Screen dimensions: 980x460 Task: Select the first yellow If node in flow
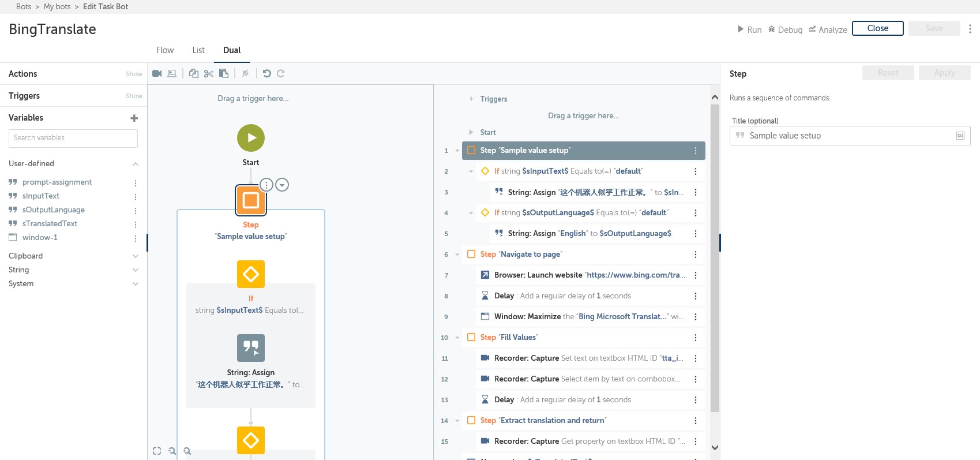(251, 274)
